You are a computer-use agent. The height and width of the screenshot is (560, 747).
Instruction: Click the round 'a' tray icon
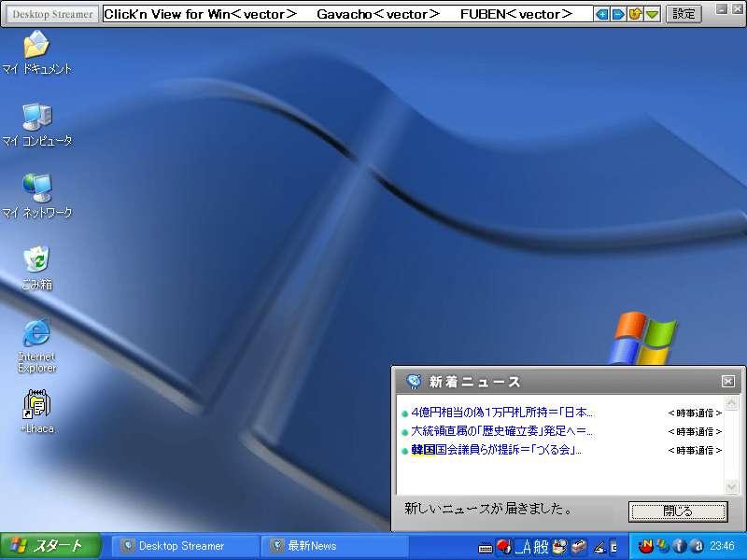697,546
